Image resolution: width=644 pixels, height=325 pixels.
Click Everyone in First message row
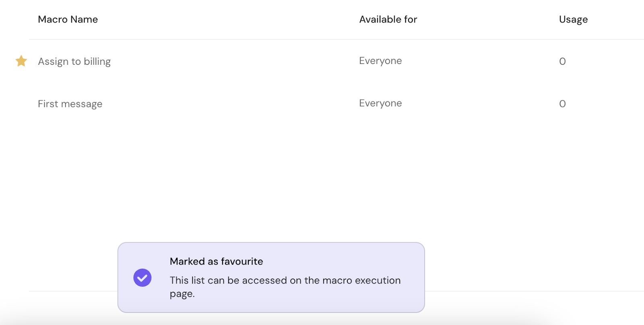click(380, 103)
